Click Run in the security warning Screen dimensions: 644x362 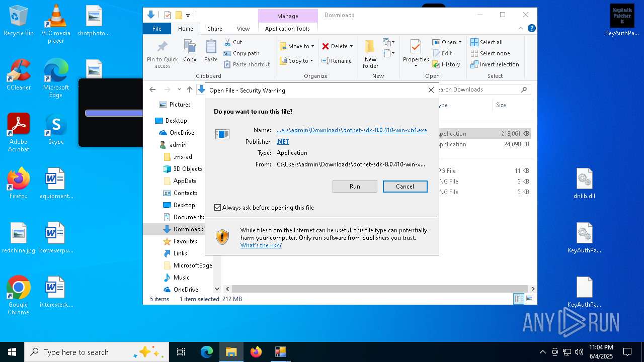(x=355, y=187)
